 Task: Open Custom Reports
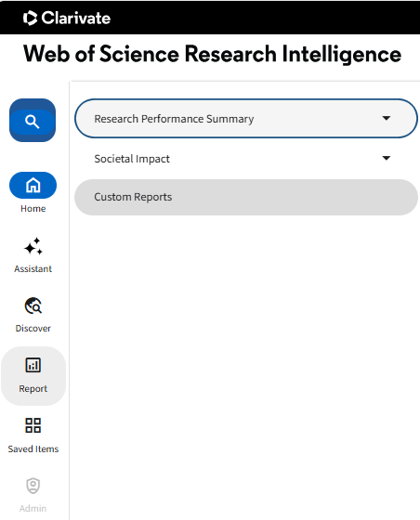[246, 197]
